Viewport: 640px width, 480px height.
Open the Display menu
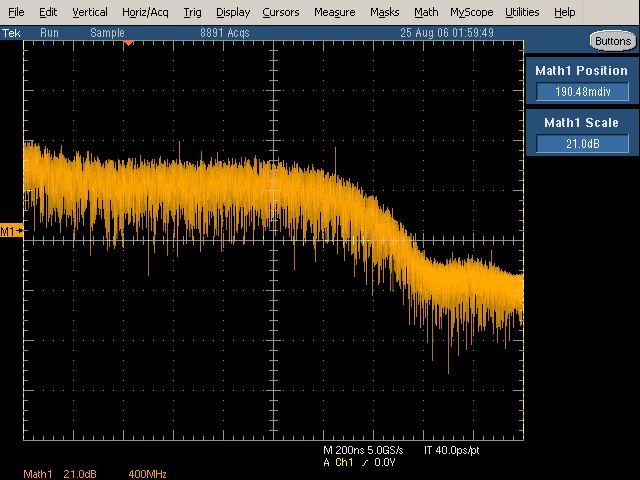tap(233, 12)
